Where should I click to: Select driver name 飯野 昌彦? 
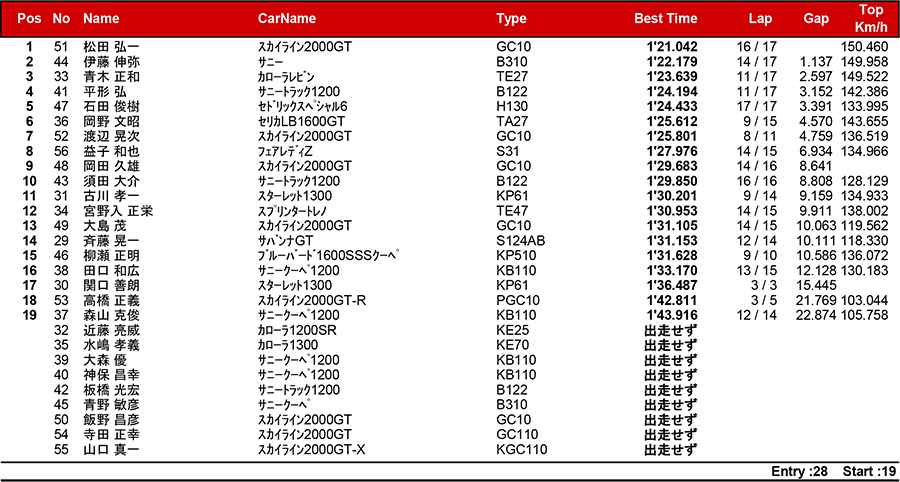111,420
